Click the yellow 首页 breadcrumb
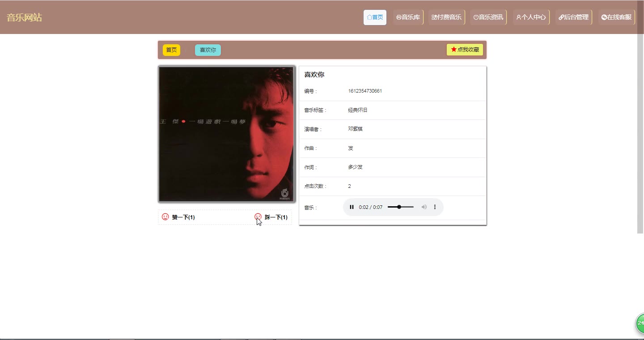 tap(171, 50)
